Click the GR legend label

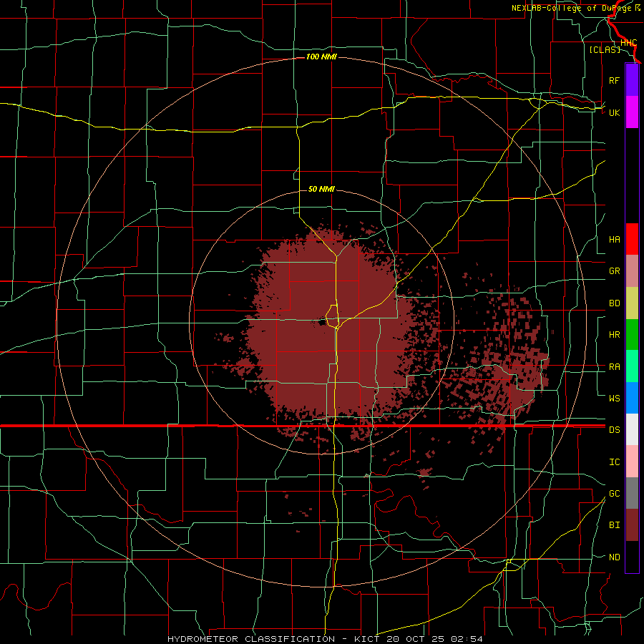614,271
